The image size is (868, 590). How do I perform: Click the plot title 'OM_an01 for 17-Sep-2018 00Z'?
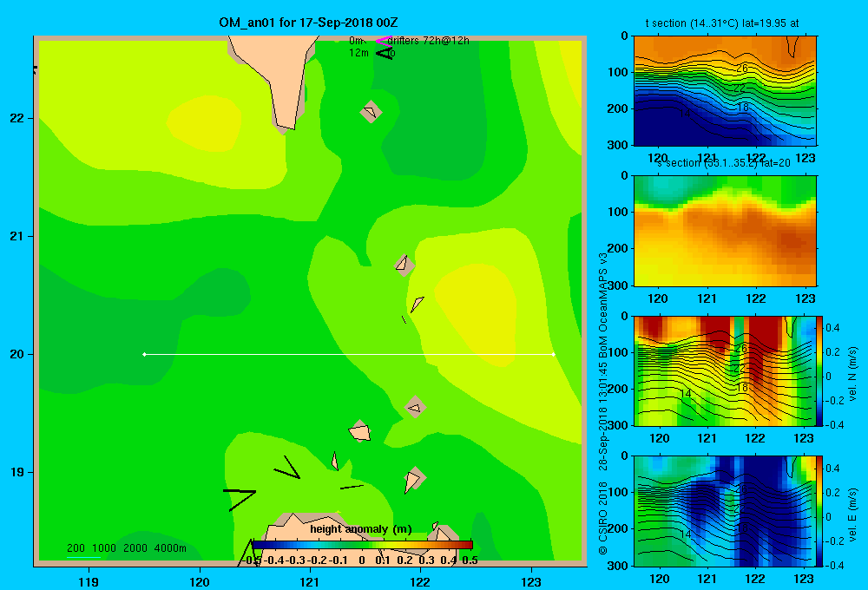[x=308, y=23]
